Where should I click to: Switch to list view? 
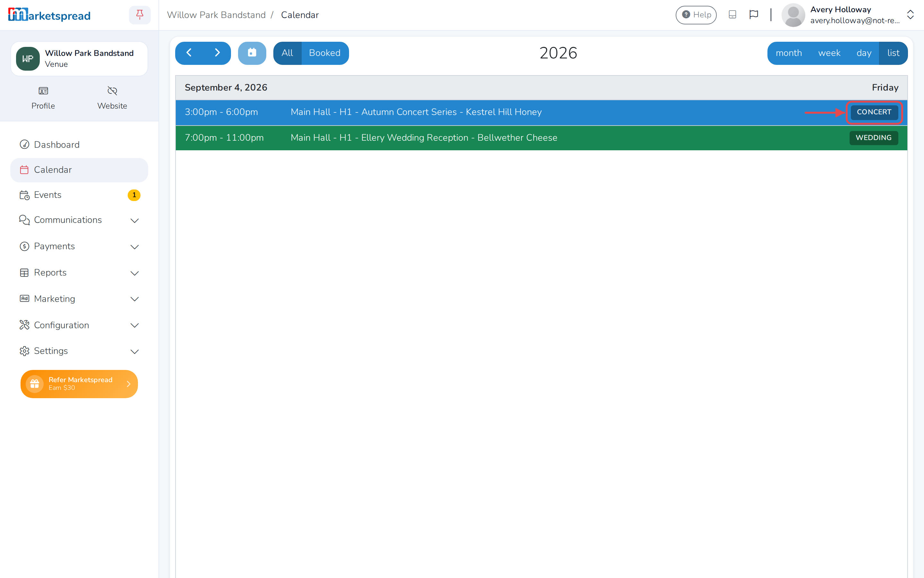pos(894,53)
